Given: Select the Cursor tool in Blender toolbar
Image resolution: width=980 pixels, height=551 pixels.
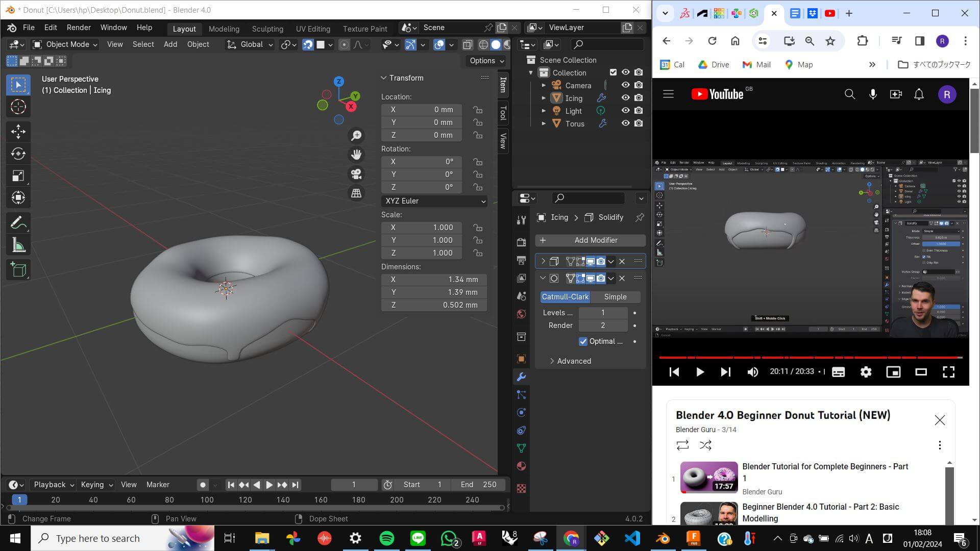Looking at the screenshot, I should coord(18,107).
